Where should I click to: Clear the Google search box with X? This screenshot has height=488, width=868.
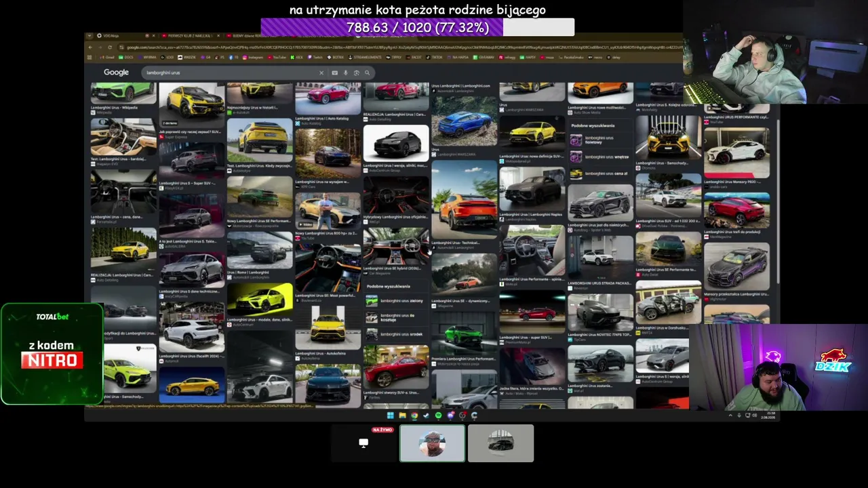321,73
